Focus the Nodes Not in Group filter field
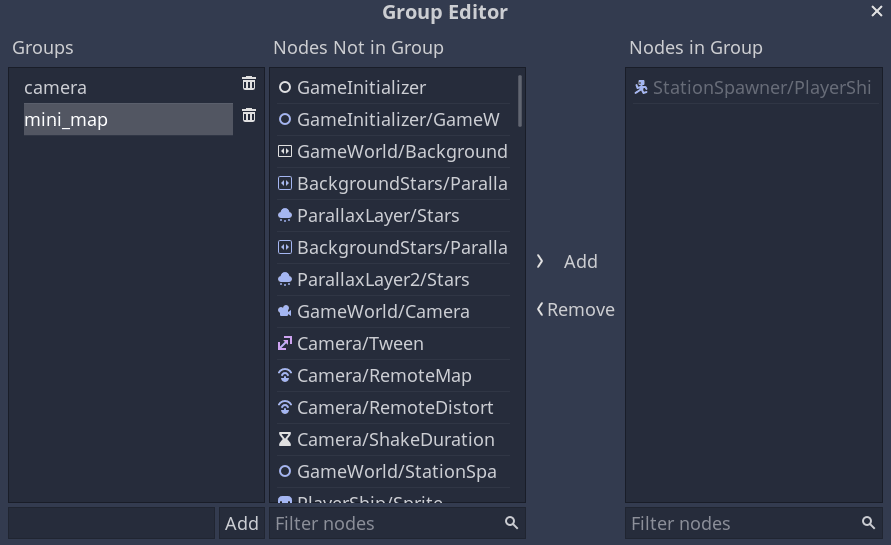Viewport: 891px width, 545px height. pos(397,523)
